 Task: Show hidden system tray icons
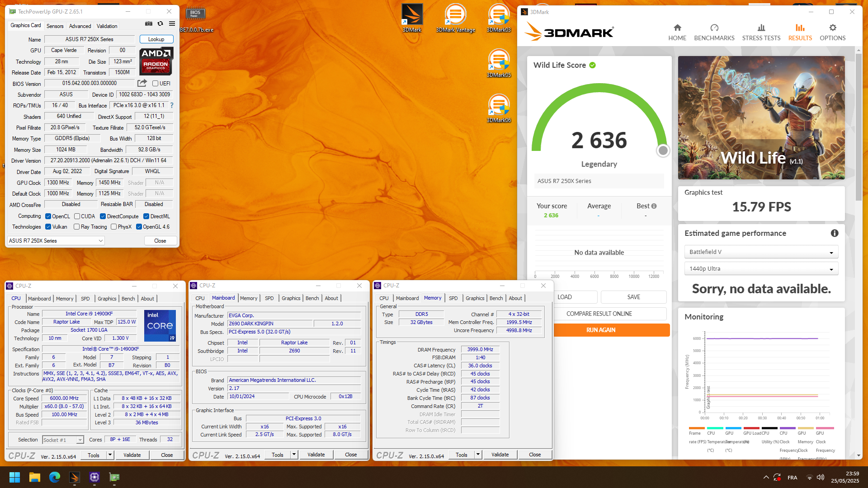[x=766, y=477]
